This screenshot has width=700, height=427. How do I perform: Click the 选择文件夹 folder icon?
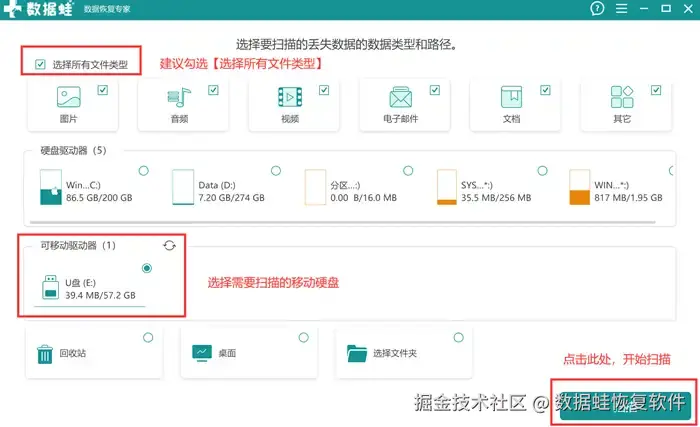point(357,353)
